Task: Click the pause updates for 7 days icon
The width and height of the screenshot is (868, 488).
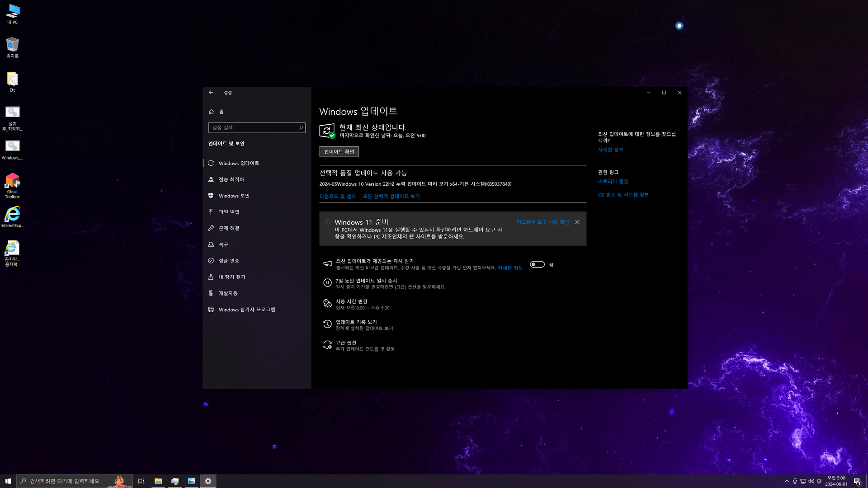Action: 327,283
